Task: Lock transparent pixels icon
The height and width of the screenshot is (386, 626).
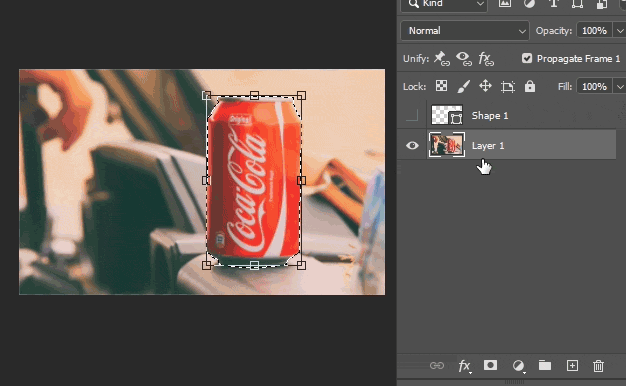Action: [x=441, y=86]
